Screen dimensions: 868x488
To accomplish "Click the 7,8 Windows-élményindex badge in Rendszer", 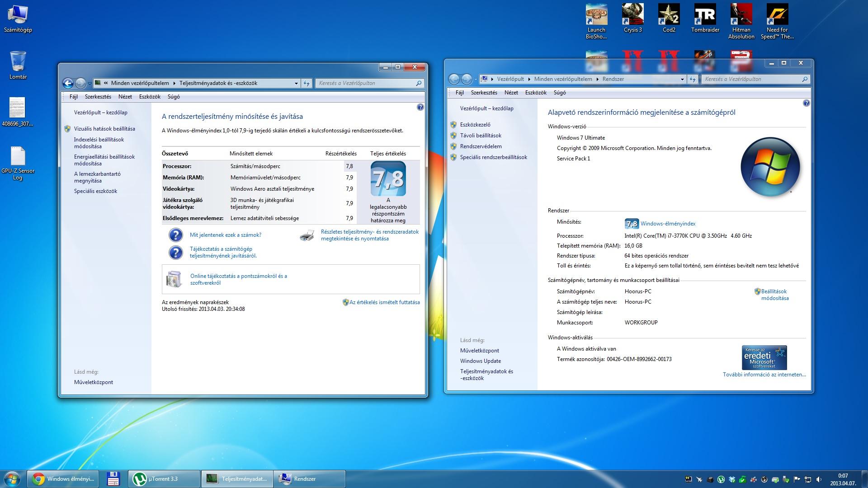I will [x=632, y=224].
